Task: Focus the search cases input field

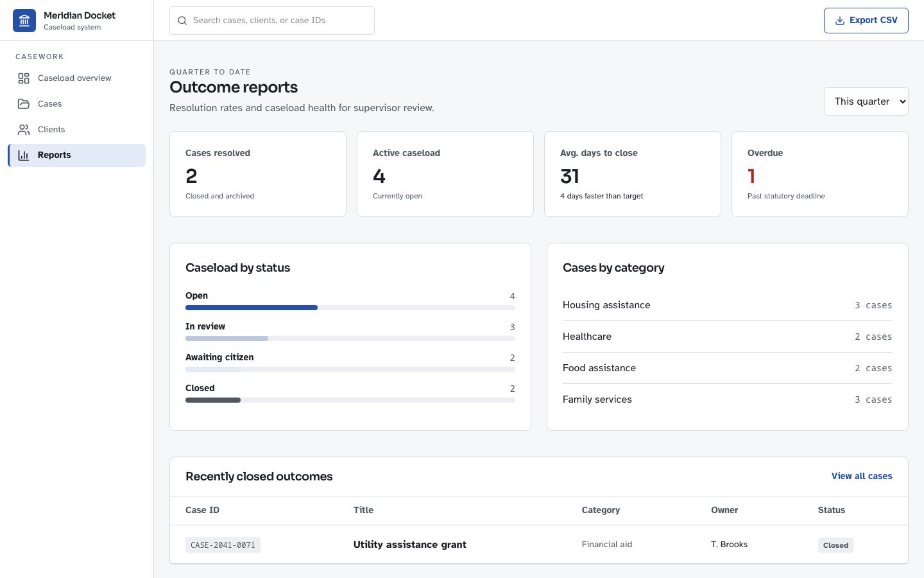Action: [x=272, y=21]
